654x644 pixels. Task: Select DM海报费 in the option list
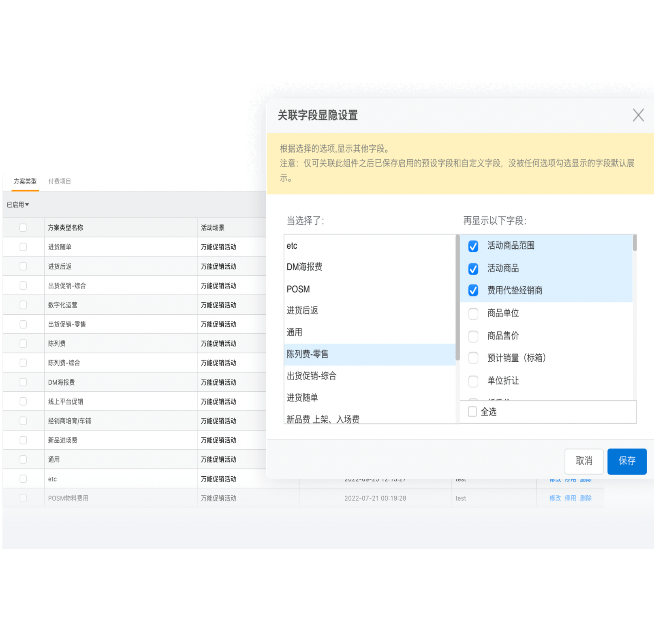[370, 267]
